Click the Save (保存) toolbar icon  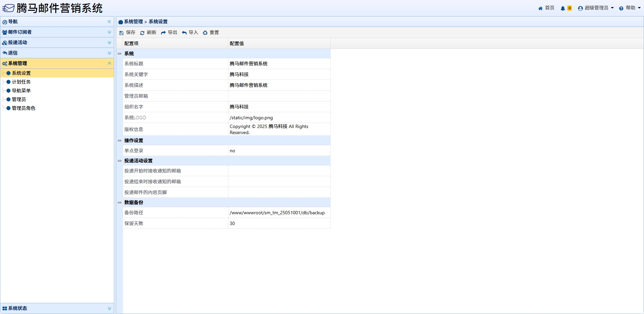(122, 33)
